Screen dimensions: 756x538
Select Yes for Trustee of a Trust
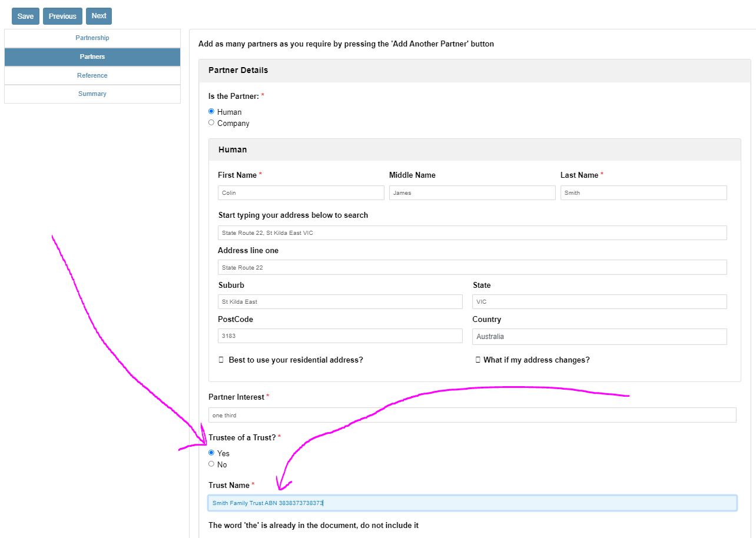pyautogui.click(x=211, y=453)
